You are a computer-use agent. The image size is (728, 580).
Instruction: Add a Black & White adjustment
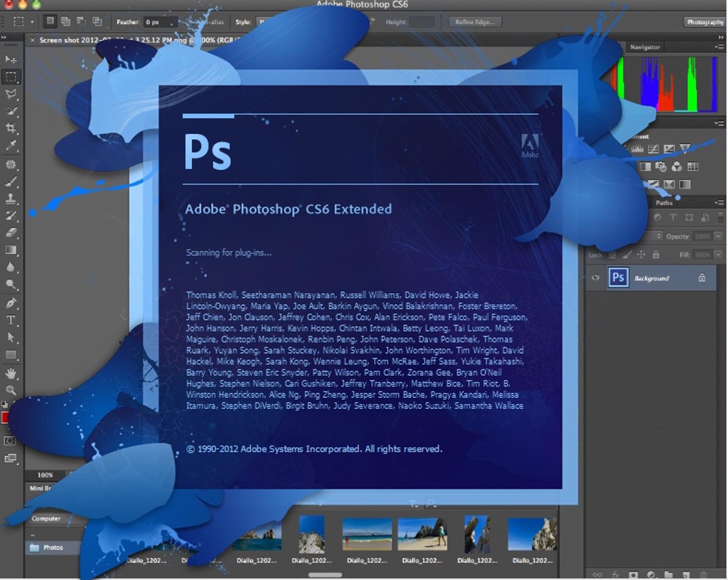[x=645, y=166]
